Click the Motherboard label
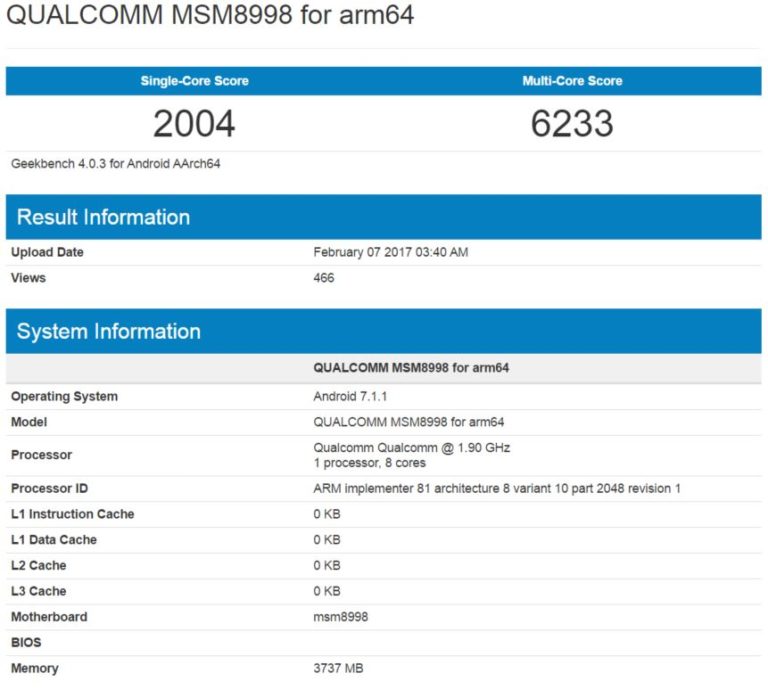This screenshot has height=698, width=768. 49,617
